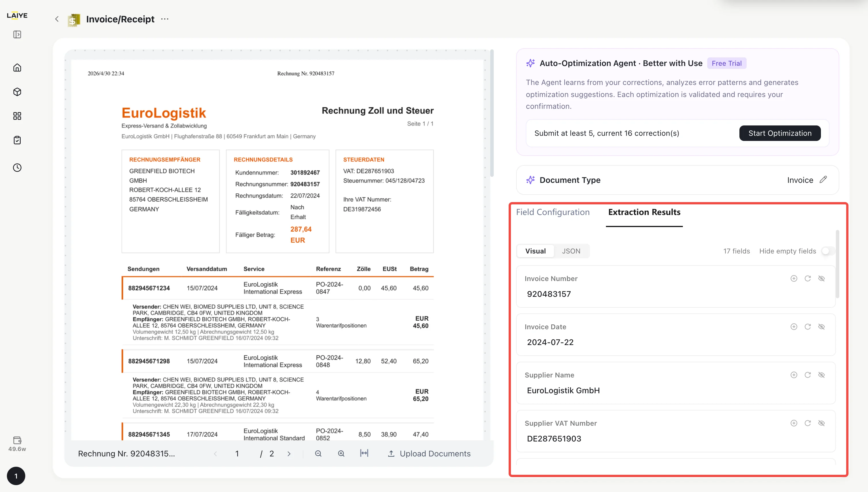The width and height of the screenshot is (868, 492).
Task: Click the Invoice document type value
Action: pyautogui.click(x=800, y=180)
